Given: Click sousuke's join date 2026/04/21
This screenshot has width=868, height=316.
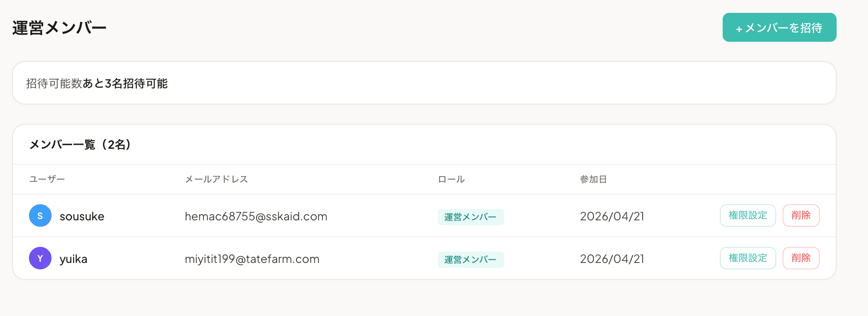Looking at the screenshot, I should (612, 217).
